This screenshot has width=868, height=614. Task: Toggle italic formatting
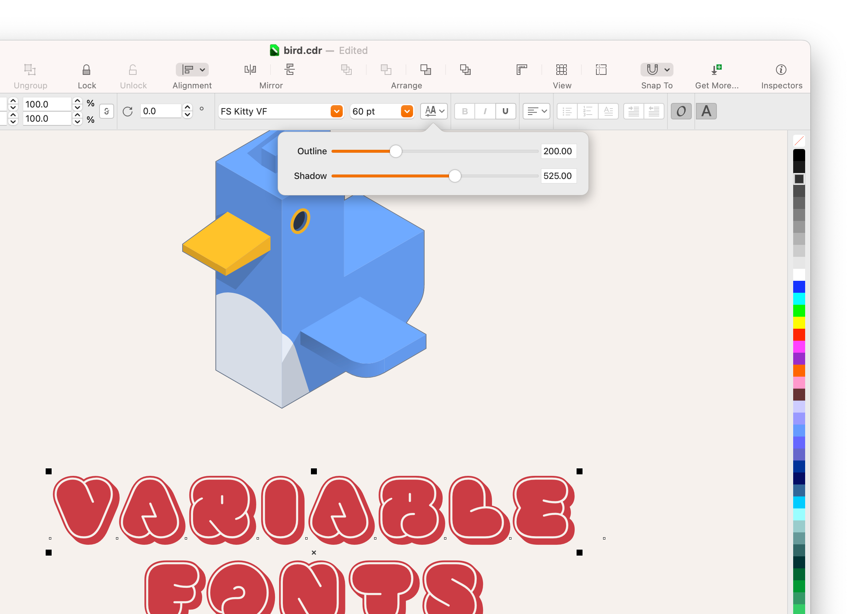pyautogui.click(x=485, y=111)
